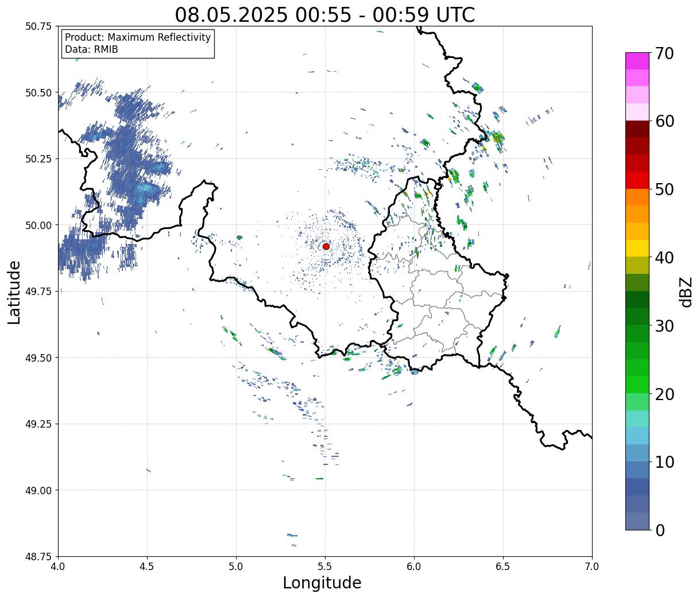Click the yellow swatch just above 40 dBZ
Viewport: 700px width, 597px height.
637,249
